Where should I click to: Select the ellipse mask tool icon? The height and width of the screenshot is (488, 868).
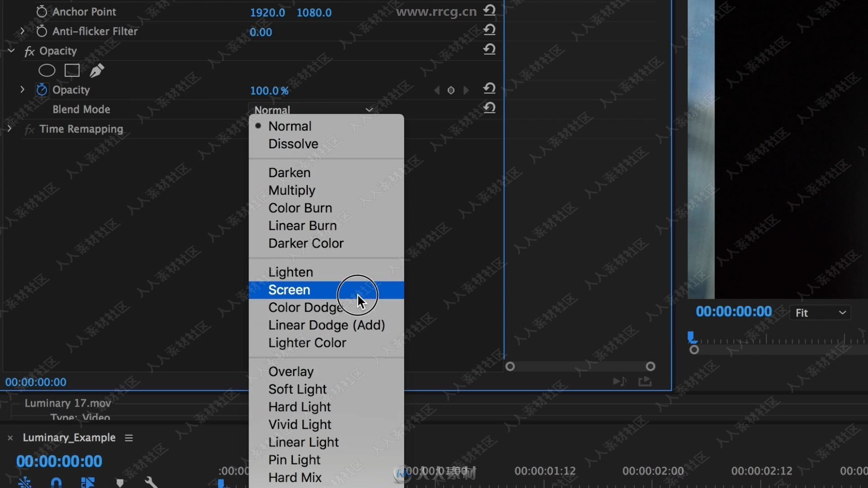[47, 70]
